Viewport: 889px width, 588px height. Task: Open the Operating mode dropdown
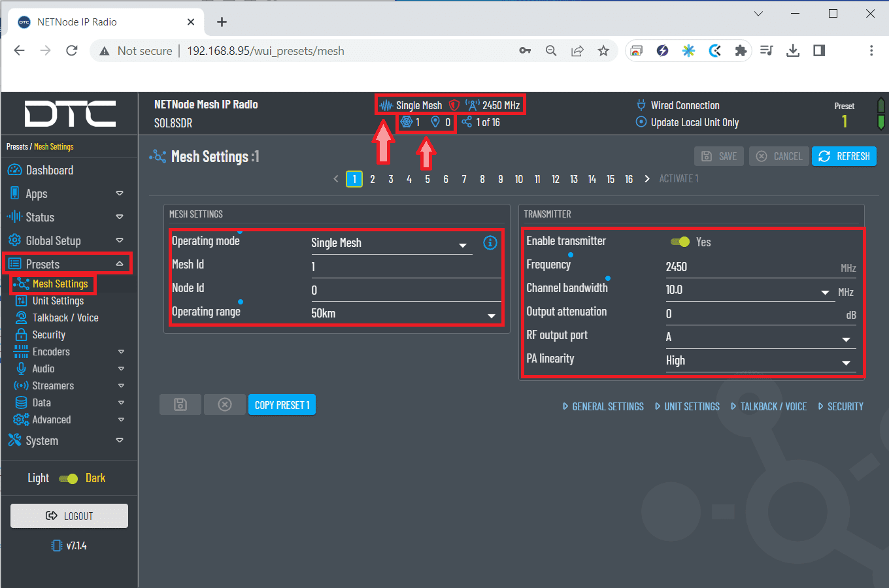[x=391, y=244]
